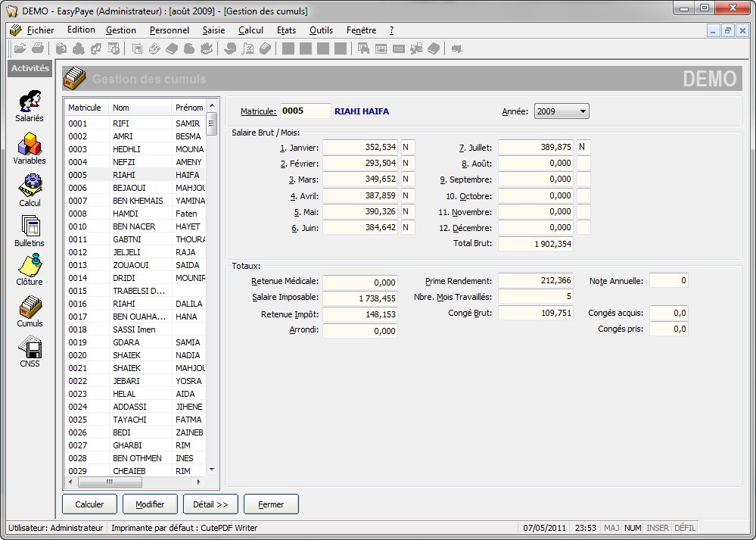The image size is (756, 540).
Task: Open the Saisie menu
Action: coord(213,30)
